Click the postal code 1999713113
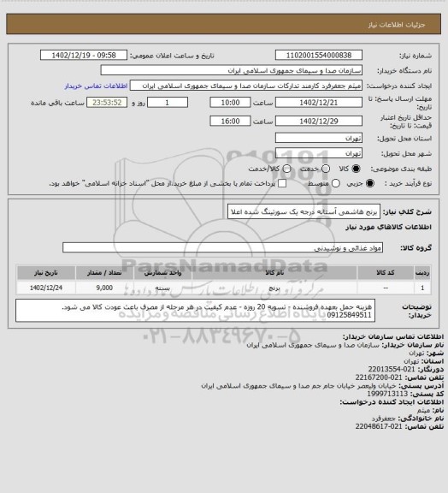448x493 pixels. point(387,394)
